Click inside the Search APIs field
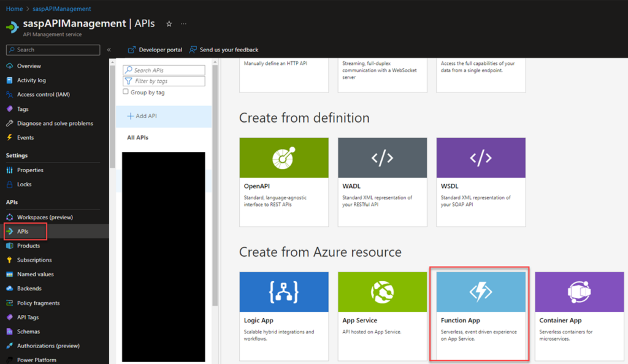The width and height of the screenshot is (628, 364). click(163, 70)
